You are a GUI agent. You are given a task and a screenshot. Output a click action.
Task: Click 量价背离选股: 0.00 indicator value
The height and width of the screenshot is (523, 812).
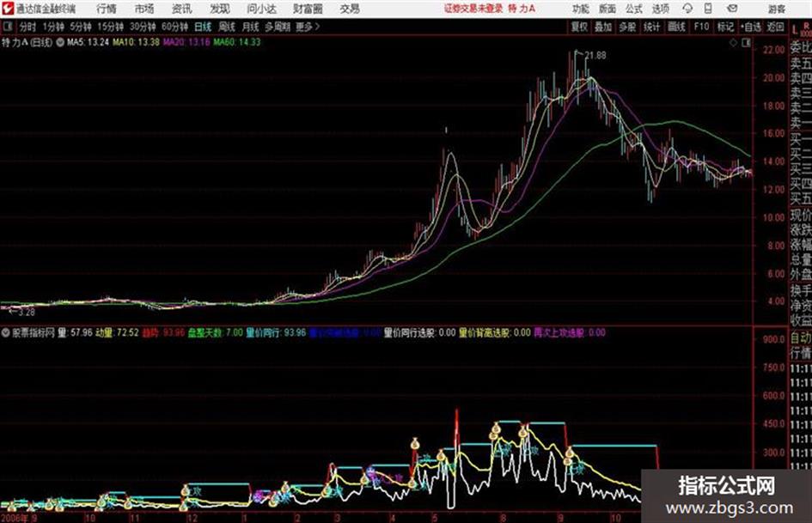pyautogui.click(x=495, y=332)
